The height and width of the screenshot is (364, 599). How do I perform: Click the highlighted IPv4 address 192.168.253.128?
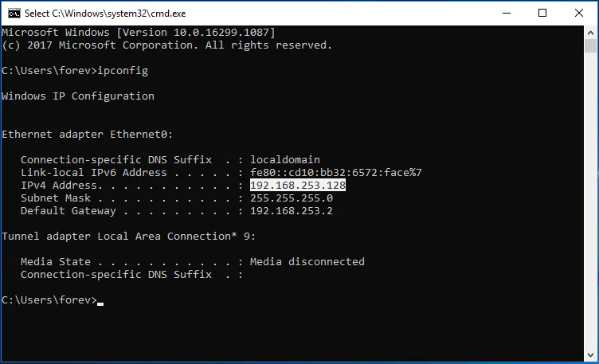[x=298, y=186]
